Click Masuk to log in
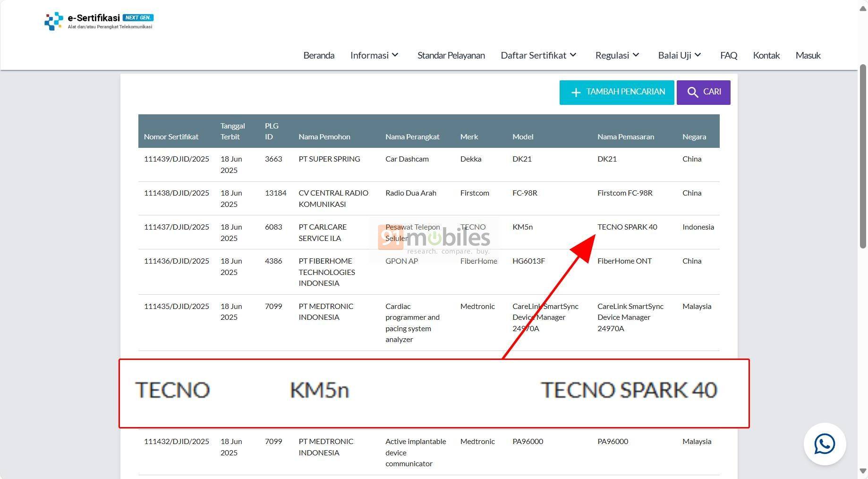The width and height of the screenshot is (868, 479). [x=808, y=55]
